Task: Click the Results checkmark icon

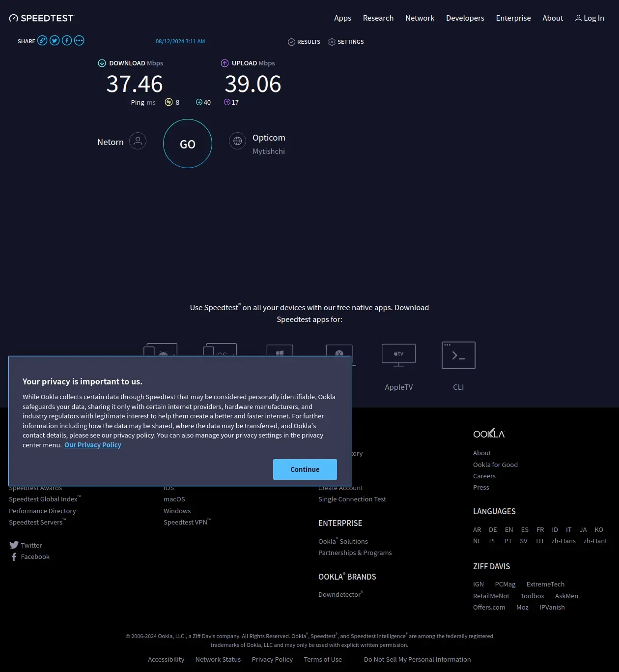Action: 291,42
